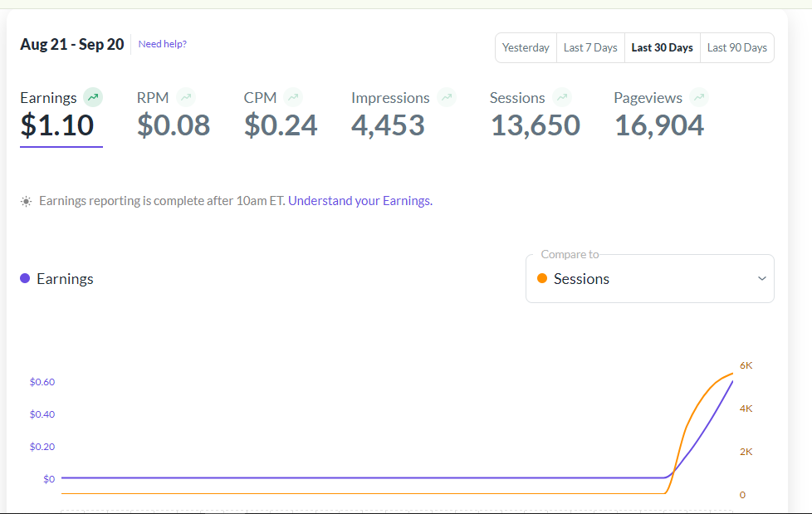Click the Earnings trend arrow icon
The width and height of the screenshot is (812, 514).
93,98
